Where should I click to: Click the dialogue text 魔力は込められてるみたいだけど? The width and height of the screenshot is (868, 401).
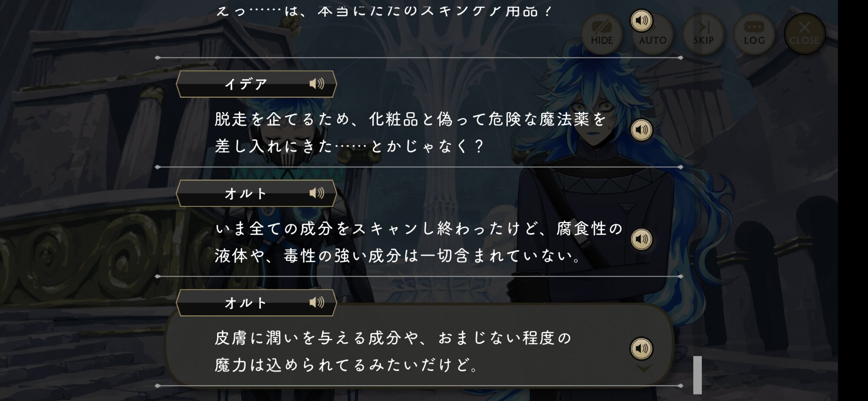point(346,365)
